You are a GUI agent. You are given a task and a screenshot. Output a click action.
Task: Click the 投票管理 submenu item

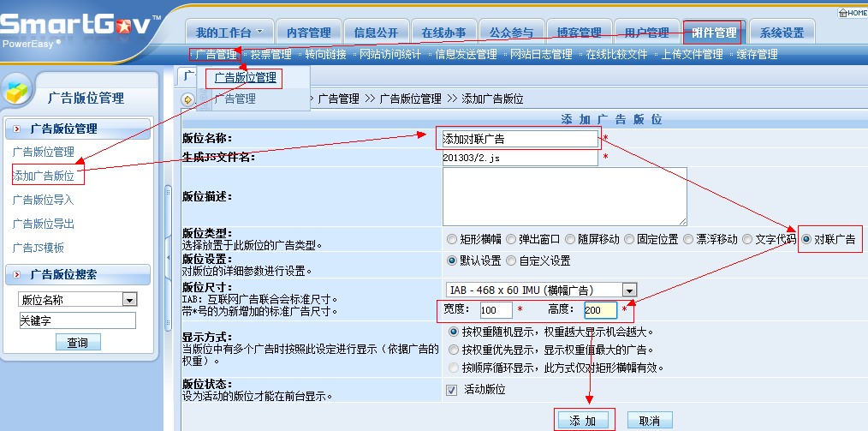click(x=271, y=55)
